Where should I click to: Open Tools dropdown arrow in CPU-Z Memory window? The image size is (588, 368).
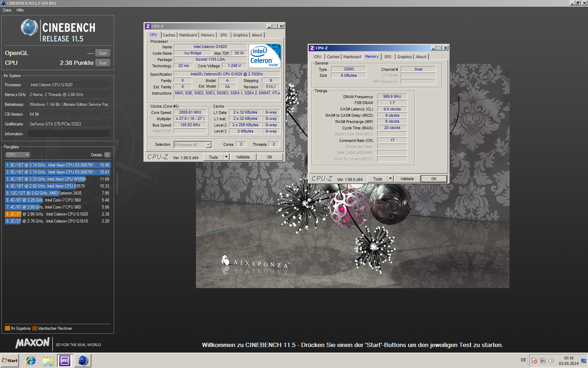tap(390, 179)
